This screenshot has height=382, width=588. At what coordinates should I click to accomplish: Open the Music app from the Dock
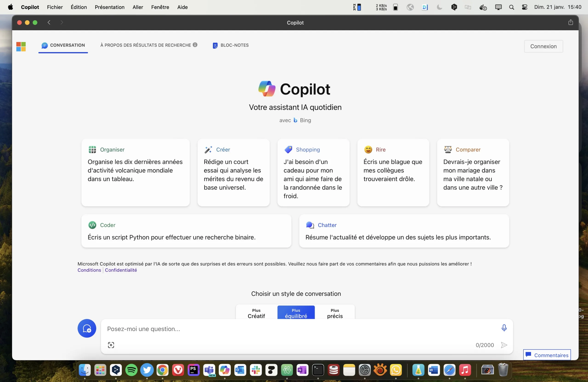click(465, 370)
